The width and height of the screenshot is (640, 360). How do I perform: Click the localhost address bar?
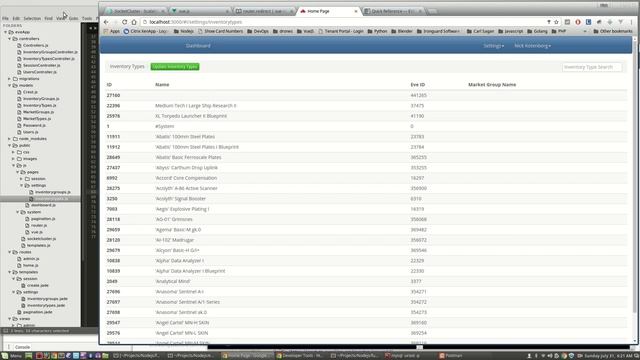(343, 22)
